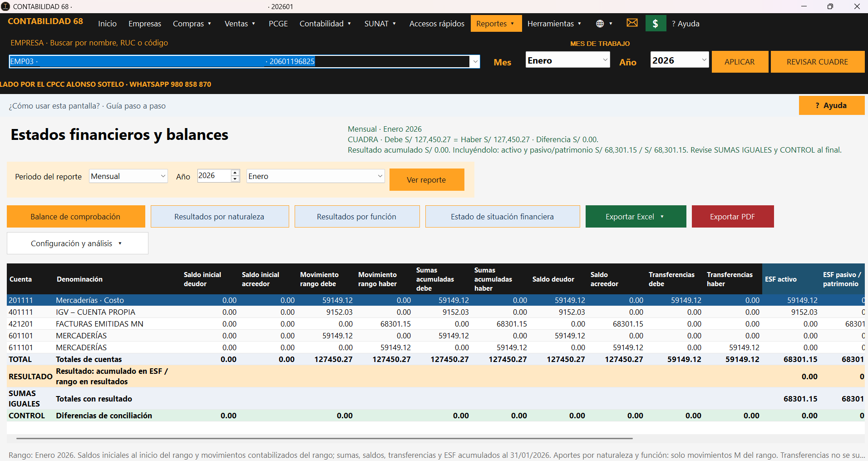Open the Inicio menu item
The width and height of the screenshot is (868, 461).
pyautogui.click(x=108, y=24)
